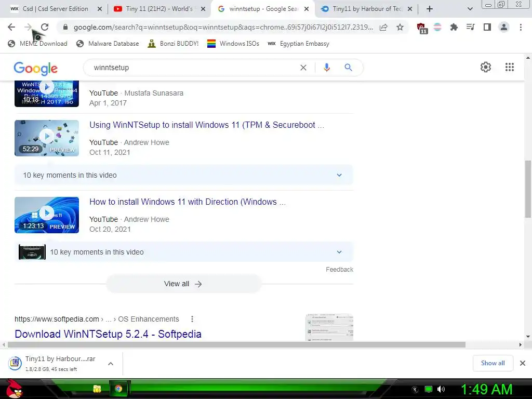Open the Angry Birds start button
Viewport: 532px width, 399px height.
click(14, 389)
